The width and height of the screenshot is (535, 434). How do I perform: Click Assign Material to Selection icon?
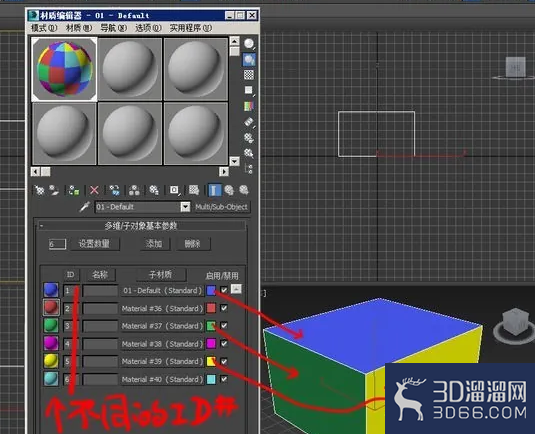coord(74,190)
